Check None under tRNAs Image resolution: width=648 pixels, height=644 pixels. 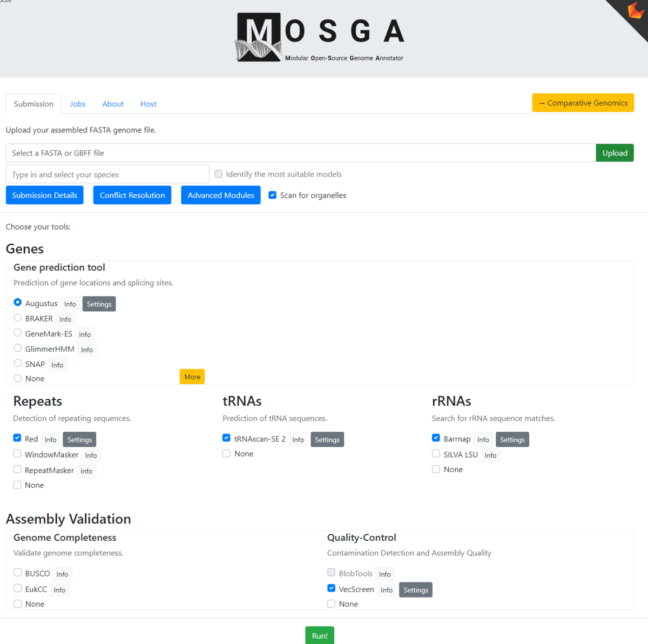point(227,454)
